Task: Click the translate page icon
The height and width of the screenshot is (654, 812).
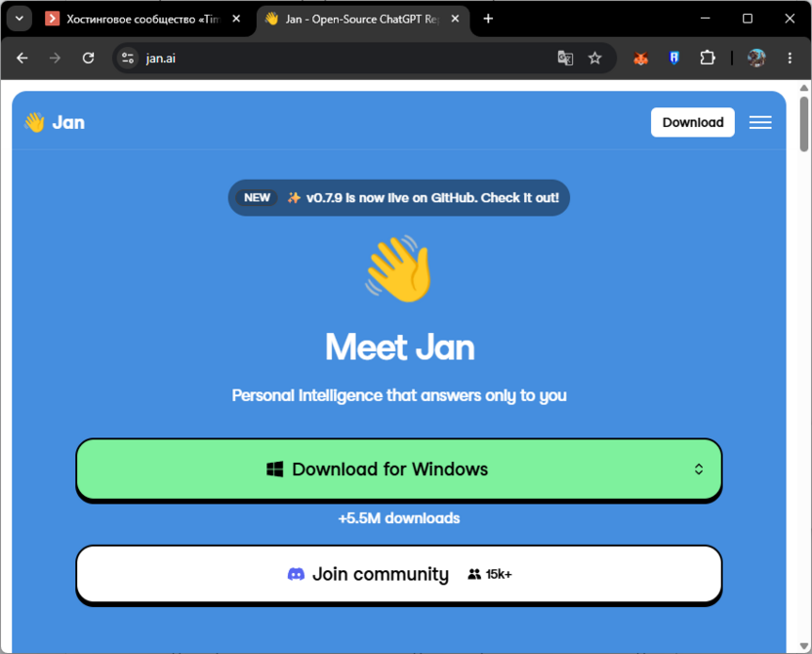Action: 565,58
